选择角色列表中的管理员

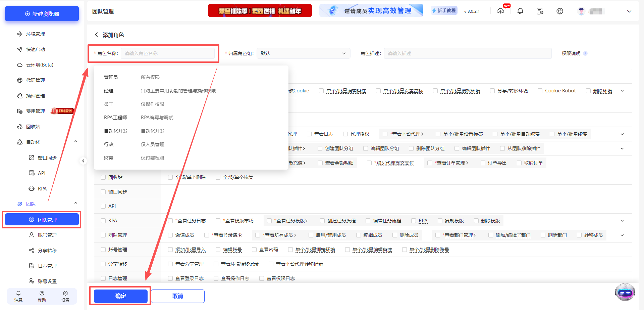point(111,77)
